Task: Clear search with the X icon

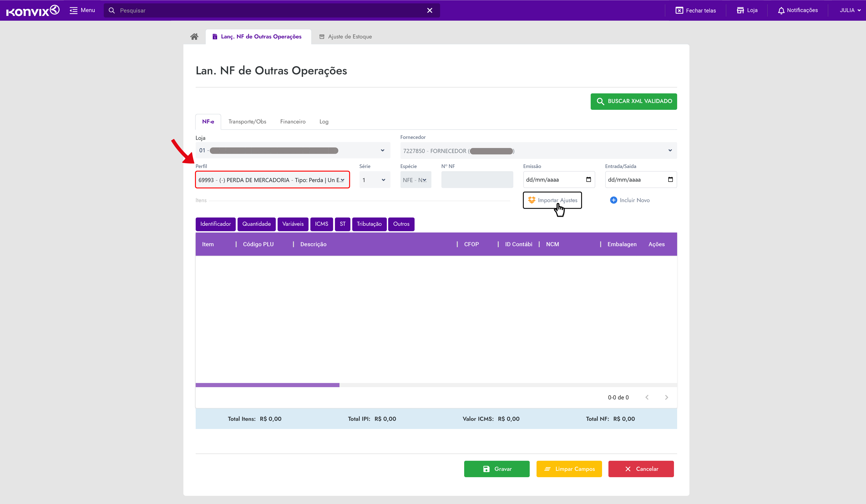Action: point(430,10)
